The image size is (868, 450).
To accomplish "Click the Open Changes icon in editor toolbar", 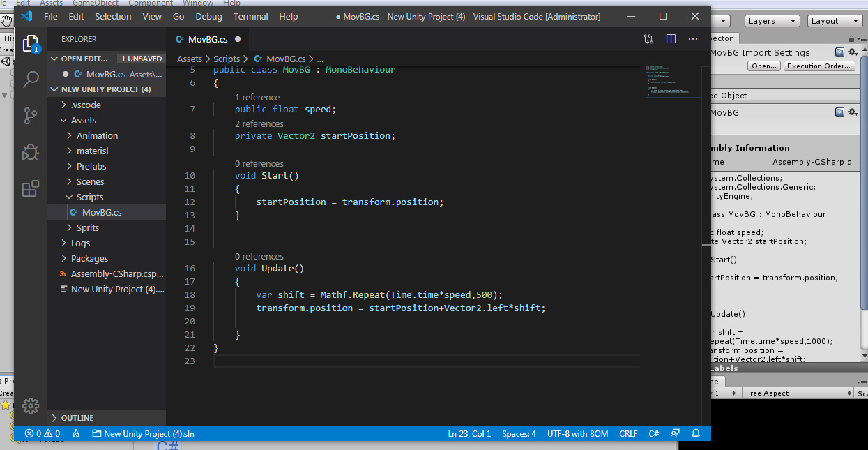I will [x=648, y=39].
